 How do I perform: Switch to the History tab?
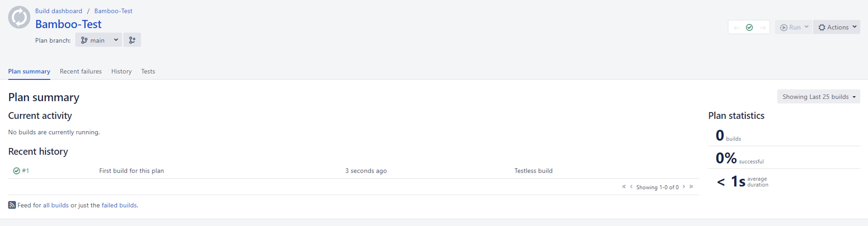click(121, 71)
